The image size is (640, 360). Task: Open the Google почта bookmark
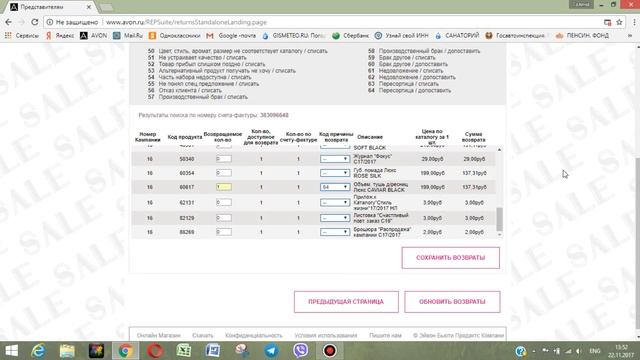click(231, 36)
